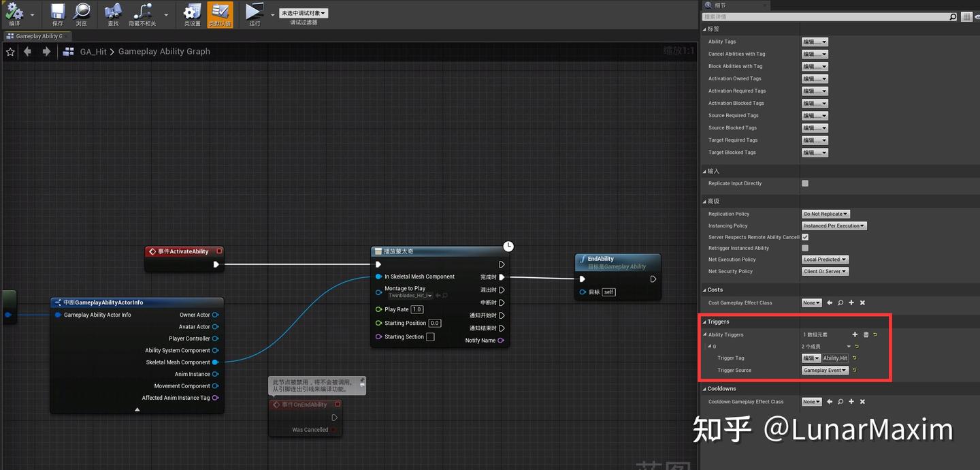This screenshot has width=980, height=470.
Task: Click the Class Defaults (类默认值) icon
Action: pyautogui.click(x=219, y=14)
